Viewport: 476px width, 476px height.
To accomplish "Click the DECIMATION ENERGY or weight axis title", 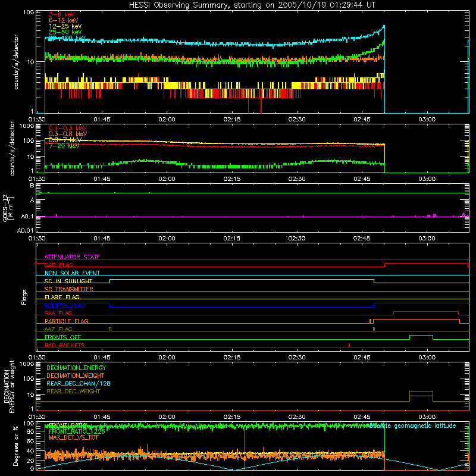I will [9, 386].
